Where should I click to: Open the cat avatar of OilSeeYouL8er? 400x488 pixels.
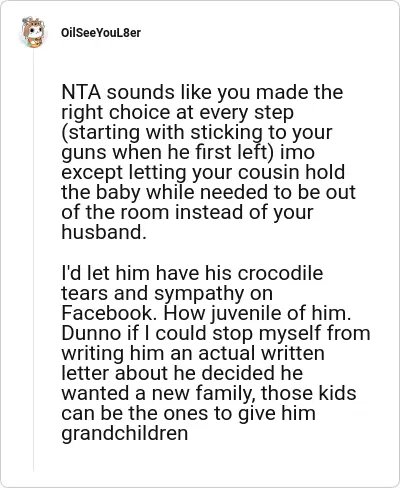click(x=33, y=32)
